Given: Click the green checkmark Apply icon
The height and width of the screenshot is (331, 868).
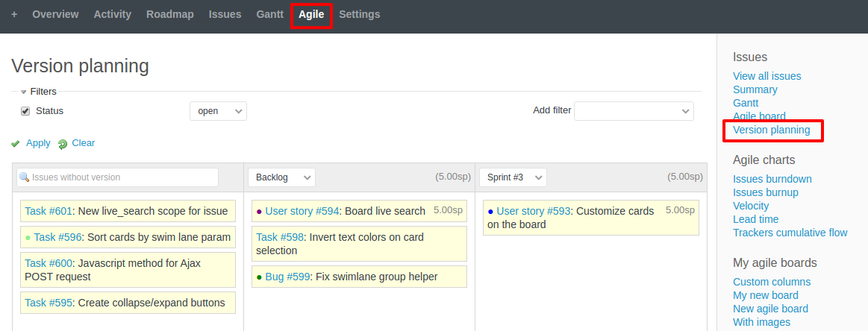Looking at the screenshot, I should (x=16, y=144).
